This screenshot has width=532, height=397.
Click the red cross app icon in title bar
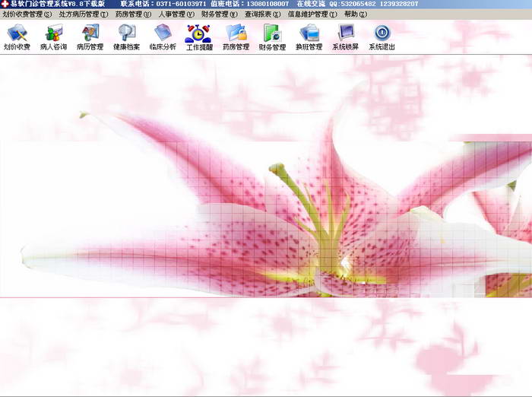(x=5, y=4)
